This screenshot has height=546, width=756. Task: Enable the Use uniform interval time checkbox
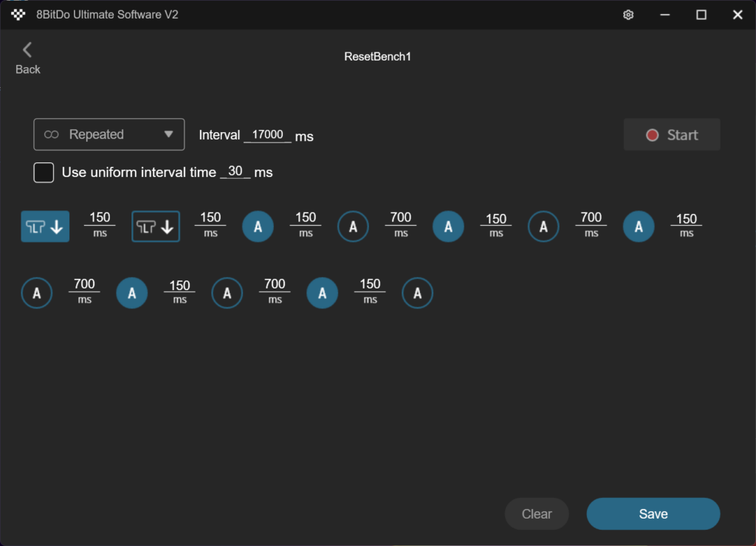[44, 173]
